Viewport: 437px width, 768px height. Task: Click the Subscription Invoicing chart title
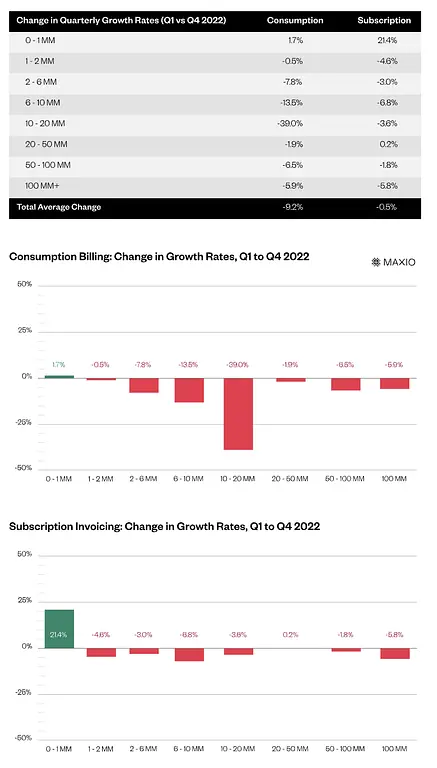click(x=165, y=527)
